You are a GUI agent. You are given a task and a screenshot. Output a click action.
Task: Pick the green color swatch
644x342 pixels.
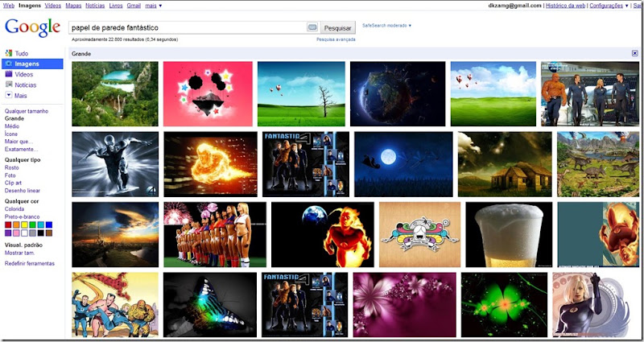click(32, 225)
